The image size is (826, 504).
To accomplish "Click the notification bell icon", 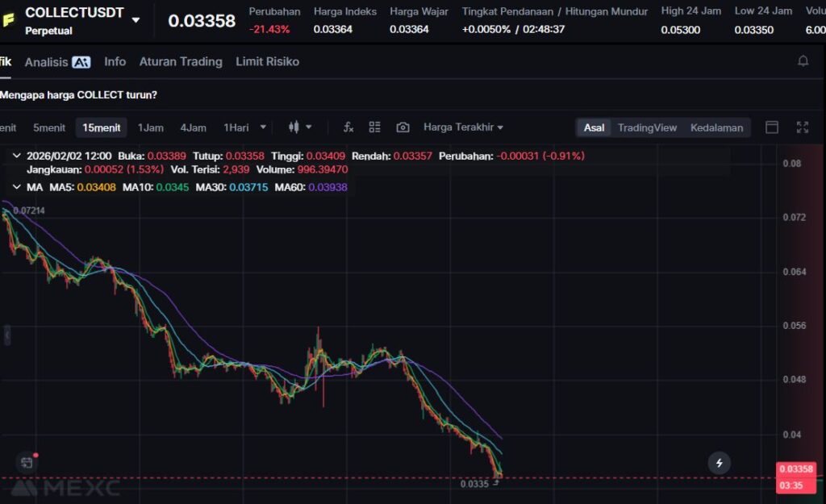I will coord(803,61).
